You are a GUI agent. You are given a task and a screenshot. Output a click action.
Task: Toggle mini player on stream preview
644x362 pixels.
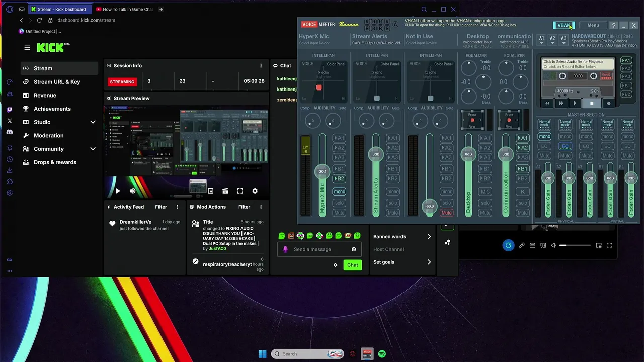pyautogui.click(x=211, y=191)
